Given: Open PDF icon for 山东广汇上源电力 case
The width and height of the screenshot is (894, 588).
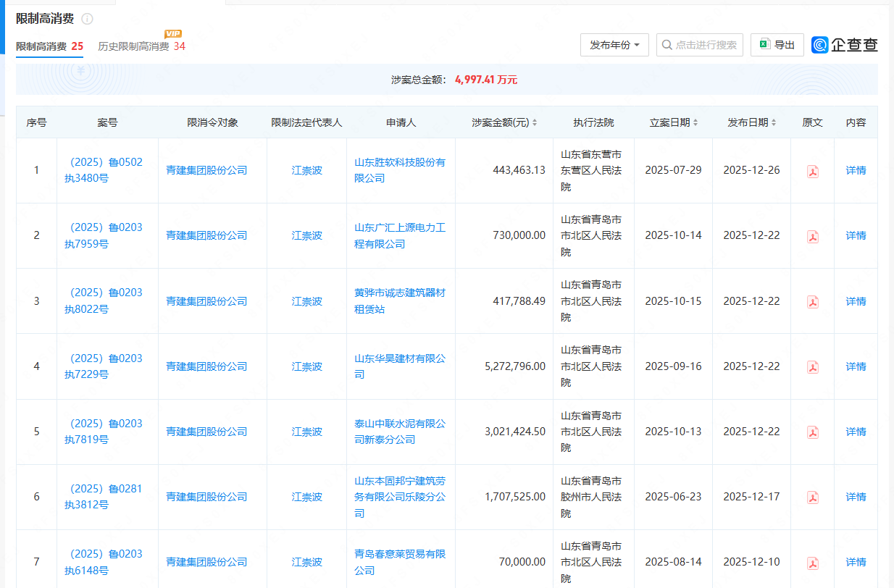Looking at the screenshot, I should (812, 237).
